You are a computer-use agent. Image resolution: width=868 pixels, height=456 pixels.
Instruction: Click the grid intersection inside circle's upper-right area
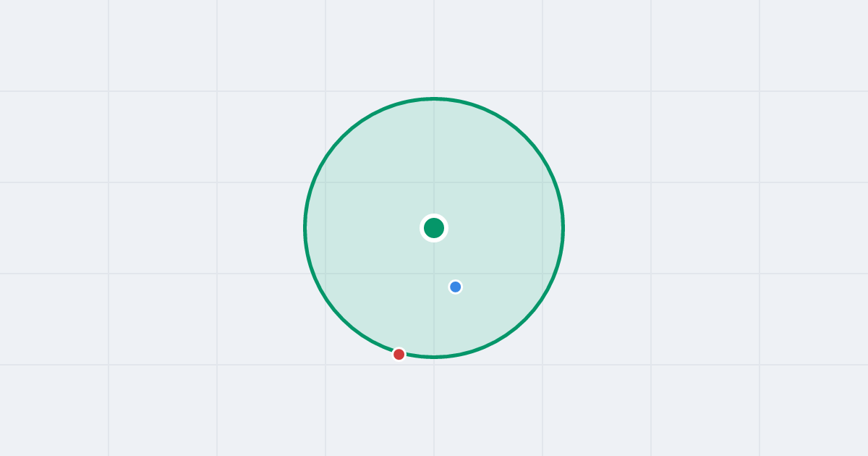[x=542, y=182]
